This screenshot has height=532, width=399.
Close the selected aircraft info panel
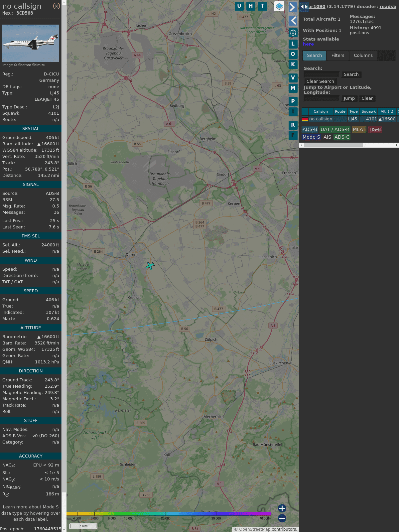coord(57,6)
